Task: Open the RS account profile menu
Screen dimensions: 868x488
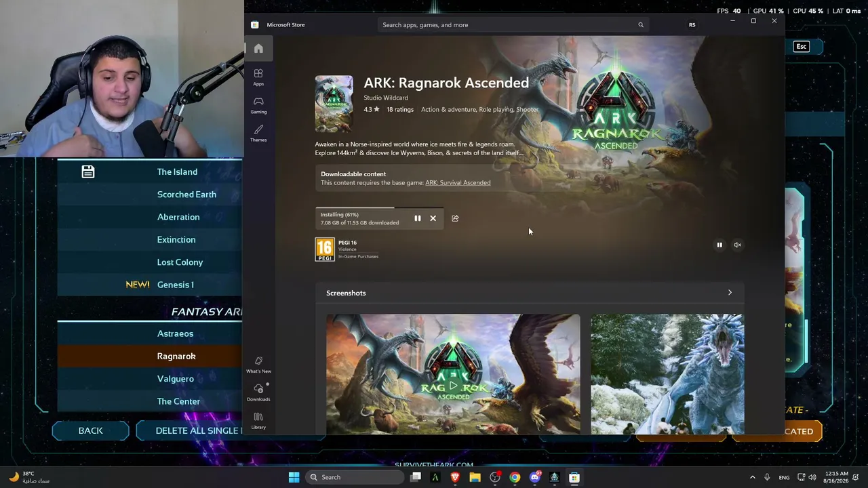Action: [x=692, y=25]
